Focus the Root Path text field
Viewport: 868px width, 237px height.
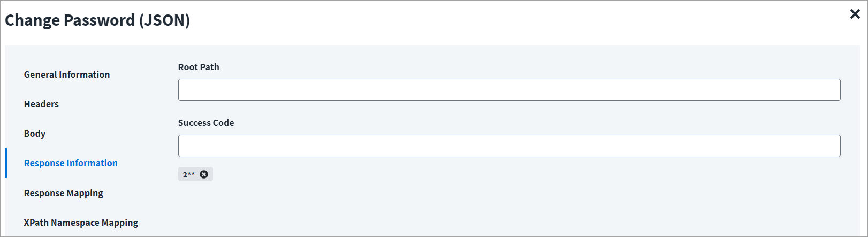[x=508, y=90]
